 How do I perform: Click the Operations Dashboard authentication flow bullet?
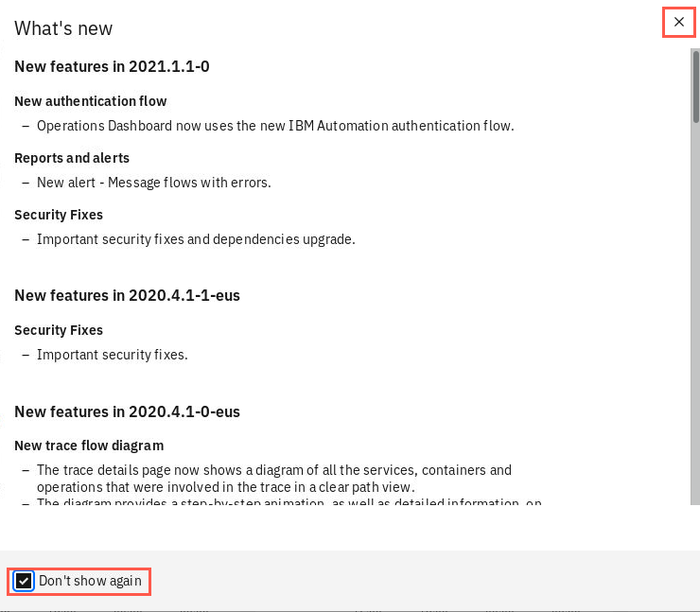(x=275, y=126)
